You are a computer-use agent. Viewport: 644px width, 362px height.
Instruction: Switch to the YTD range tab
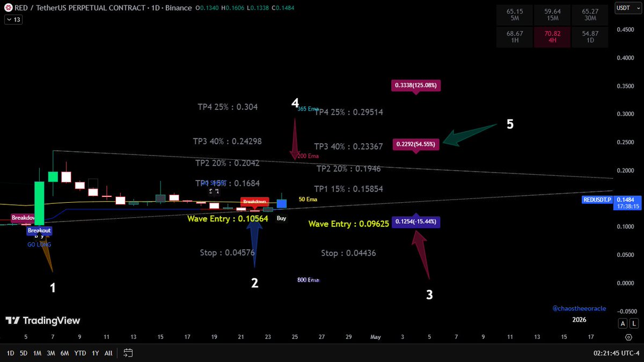[x=78, y=353]
